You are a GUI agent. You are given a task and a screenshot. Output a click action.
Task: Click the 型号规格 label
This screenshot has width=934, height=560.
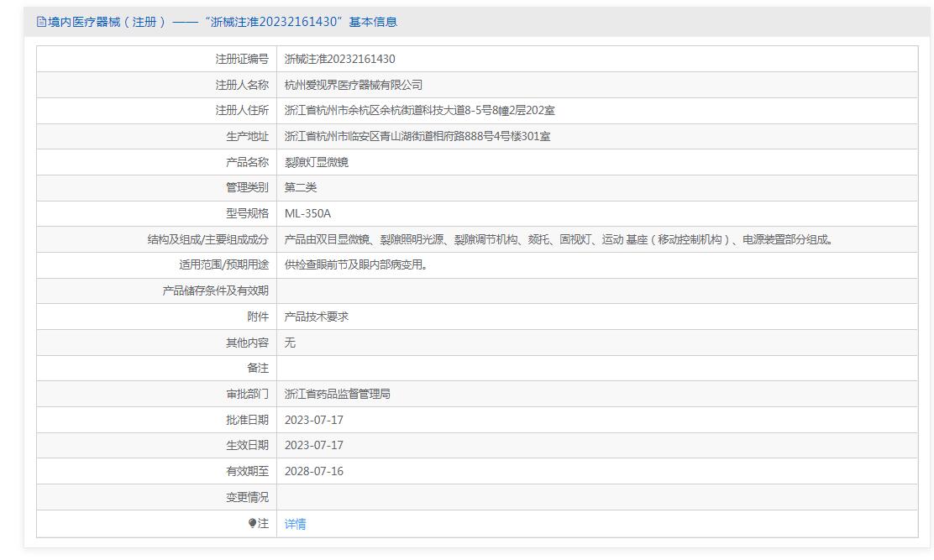(247, 213)
